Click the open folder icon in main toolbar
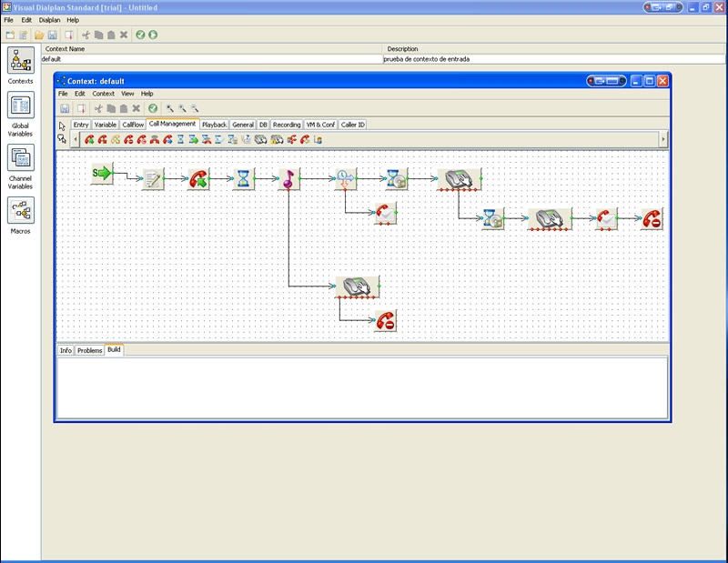The image size is (728, 563). coord(39,35)
